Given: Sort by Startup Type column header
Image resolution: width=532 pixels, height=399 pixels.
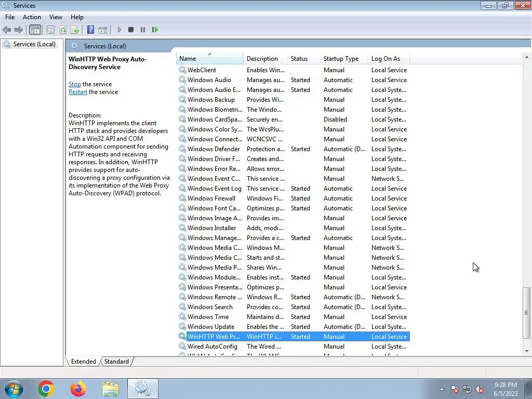Looking at the screenshot, I should [x=344, y=59].
